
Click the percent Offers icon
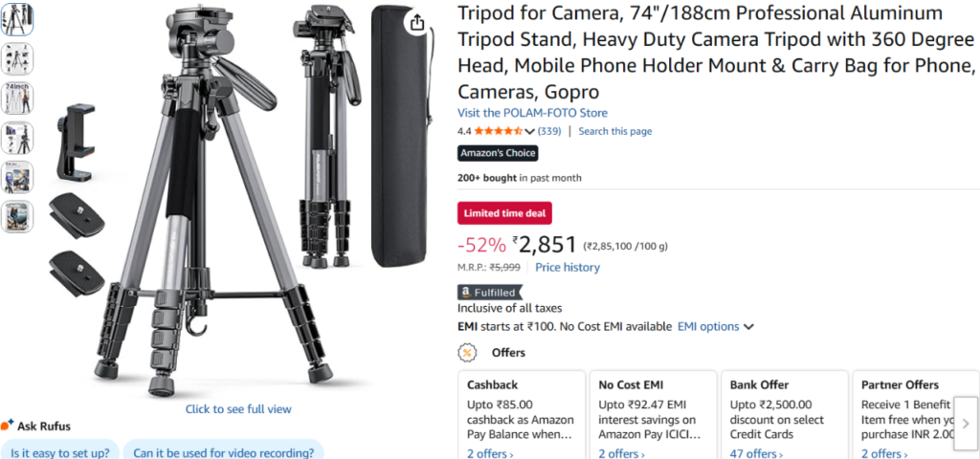(x=467, y=353)
